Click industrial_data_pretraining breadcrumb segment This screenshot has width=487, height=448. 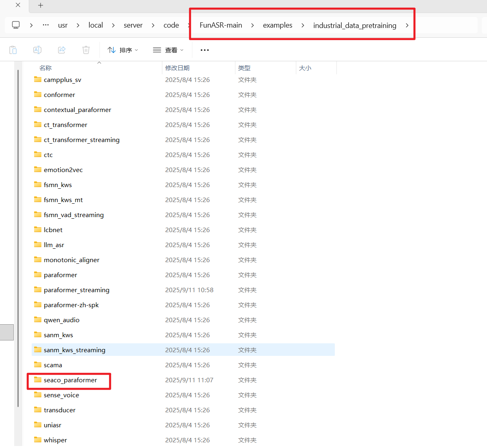pyautogui.click(x=355, y=25)
